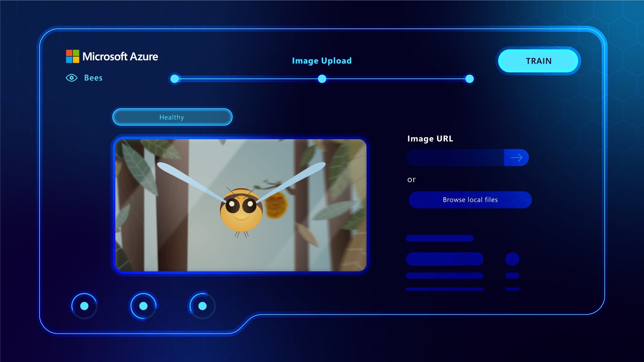
Task: Click the Image Upload step title
Action: pyautogui.click(x=322, y=61)
